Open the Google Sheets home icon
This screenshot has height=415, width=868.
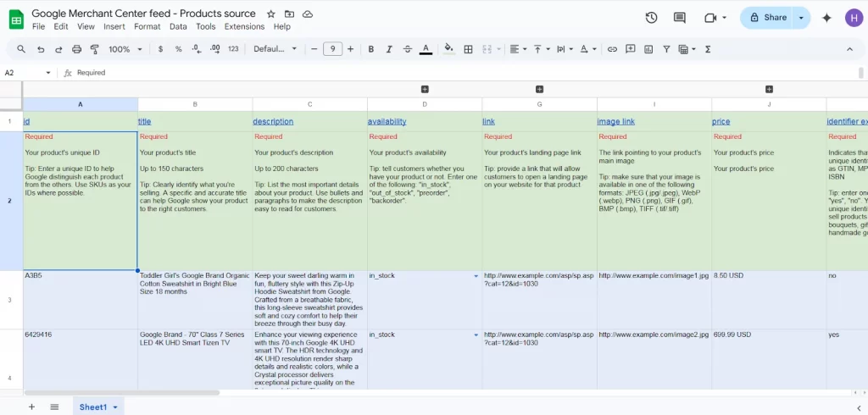(17, 20)
